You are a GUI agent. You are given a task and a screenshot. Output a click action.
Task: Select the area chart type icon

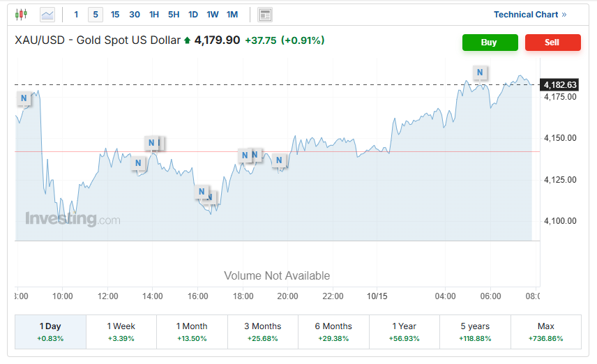coord(47,14)
